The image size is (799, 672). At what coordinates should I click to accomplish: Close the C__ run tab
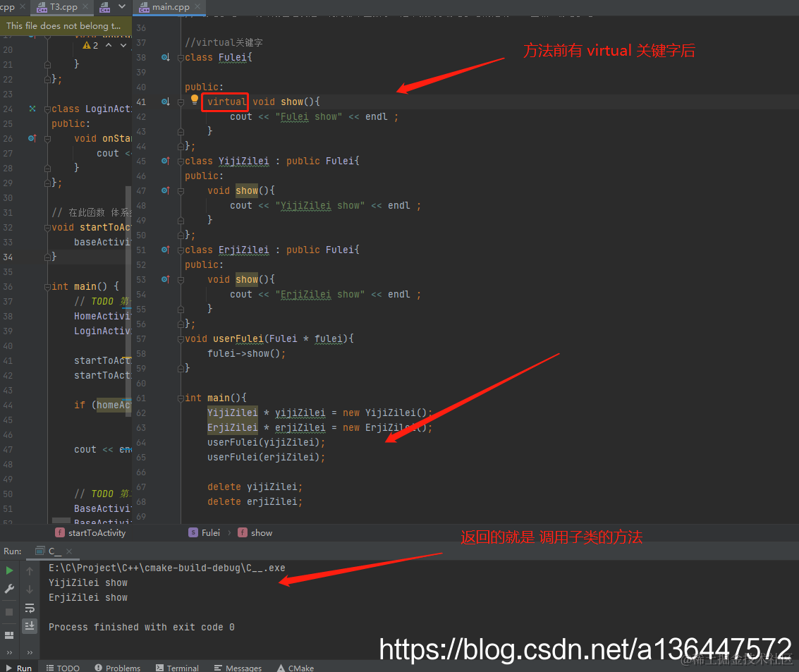coord(69,551)
